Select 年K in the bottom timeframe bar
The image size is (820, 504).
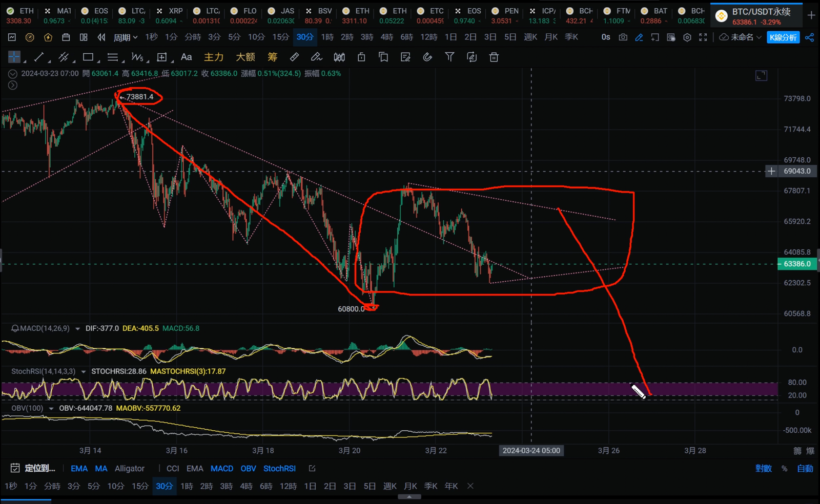coord(451,486)
